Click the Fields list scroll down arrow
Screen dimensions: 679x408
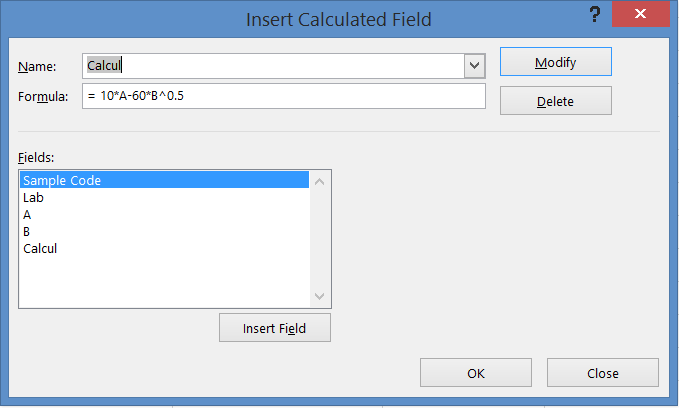coord(320,297)
